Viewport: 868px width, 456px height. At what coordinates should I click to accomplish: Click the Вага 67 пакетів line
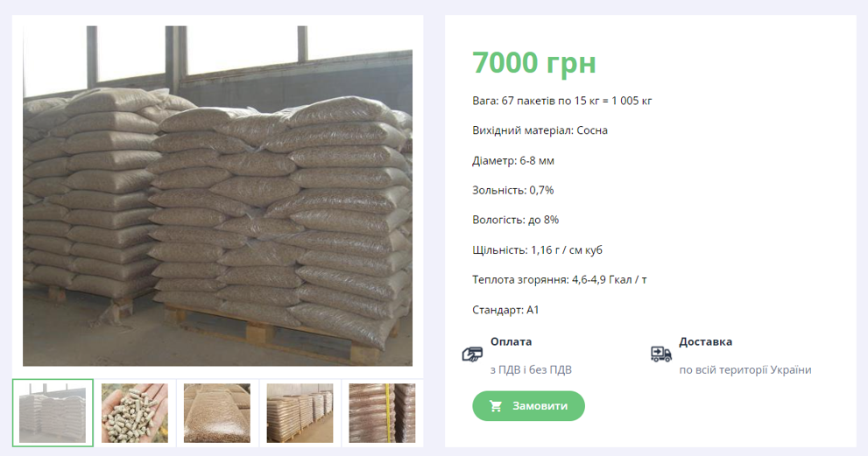point(561,101)
